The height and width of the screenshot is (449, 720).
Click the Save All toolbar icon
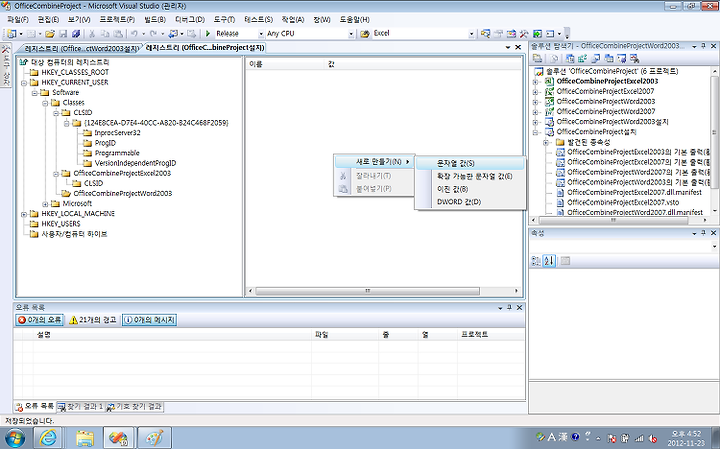point(76,34)
